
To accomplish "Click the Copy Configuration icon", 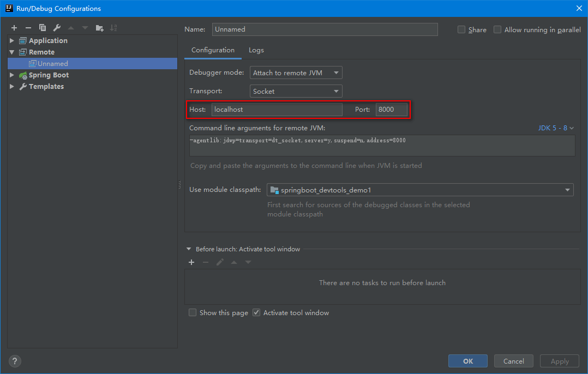I will coord(43,28).
